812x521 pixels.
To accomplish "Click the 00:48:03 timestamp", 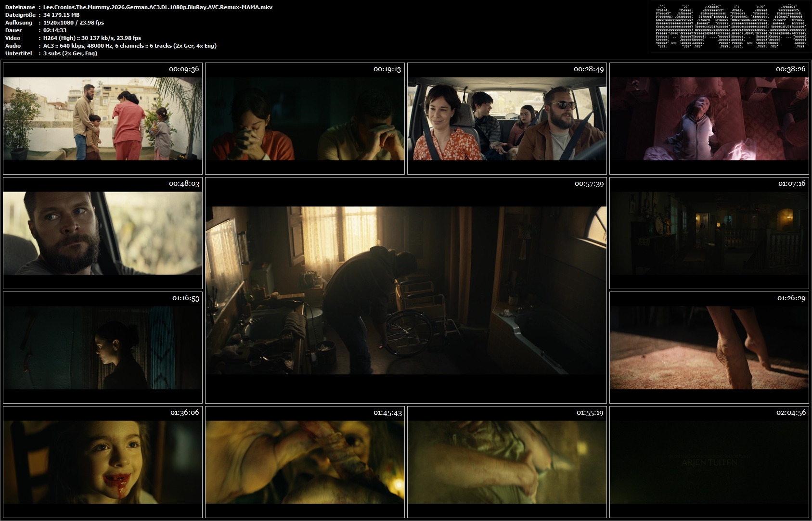I will [184, 184].
